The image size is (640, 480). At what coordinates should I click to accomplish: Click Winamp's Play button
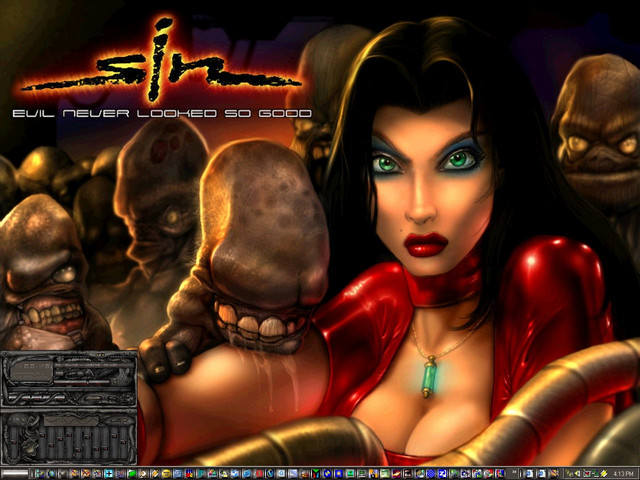pyautogui.click(x=26, y=397)
